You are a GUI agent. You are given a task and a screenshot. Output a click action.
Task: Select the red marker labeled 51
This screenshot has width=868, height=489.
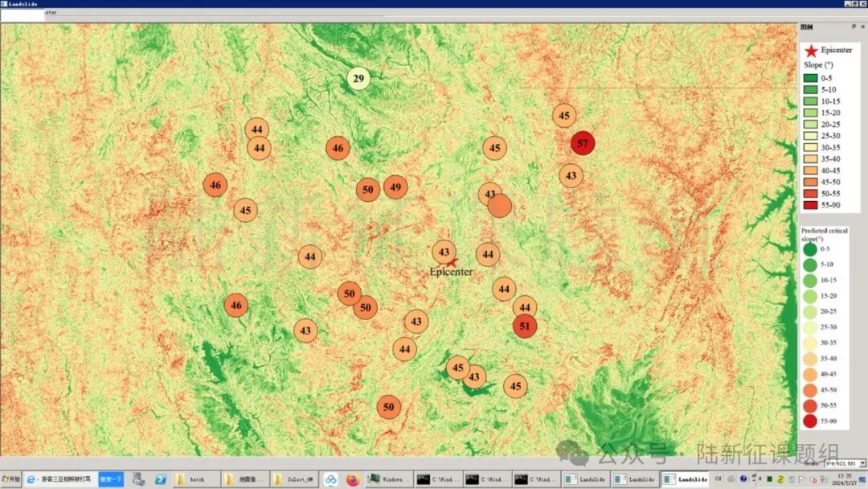coord(525,326)
